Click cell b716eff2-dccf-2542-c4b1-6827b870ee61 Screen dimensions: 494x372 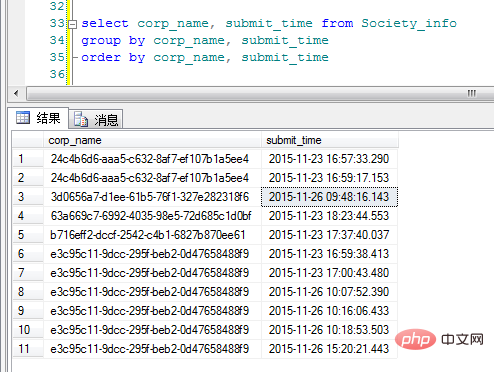coord(152,235)
